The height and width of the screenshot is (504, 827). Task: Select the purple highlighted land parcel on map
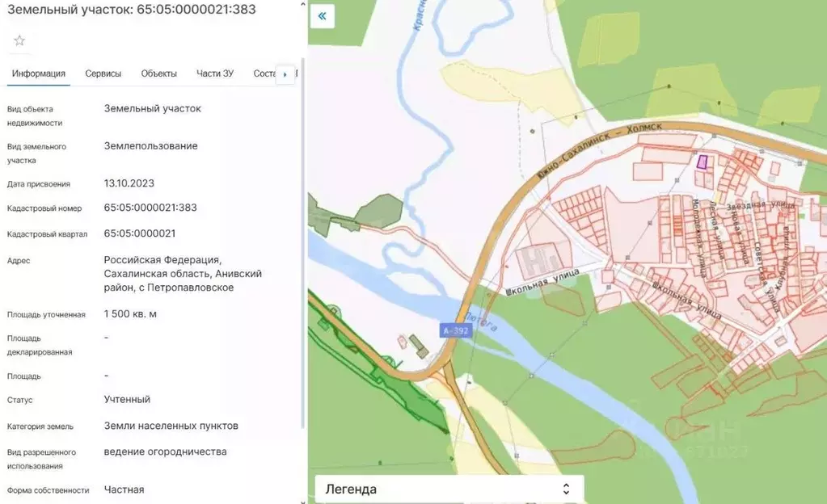tap(704, 162)
